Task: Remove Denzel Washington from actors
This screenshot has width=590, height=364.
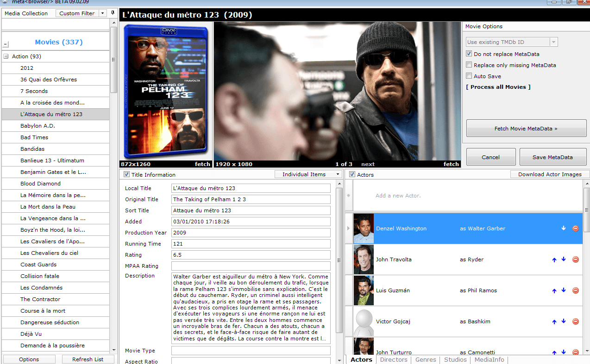Action: 576,228
